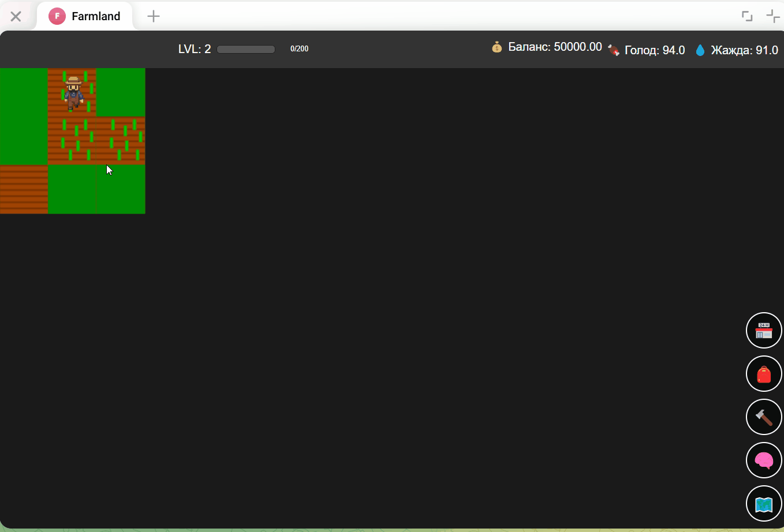The image size is (784, 532).
Task: Open the red backpack inventory
Action: click(x=764, y=374)
